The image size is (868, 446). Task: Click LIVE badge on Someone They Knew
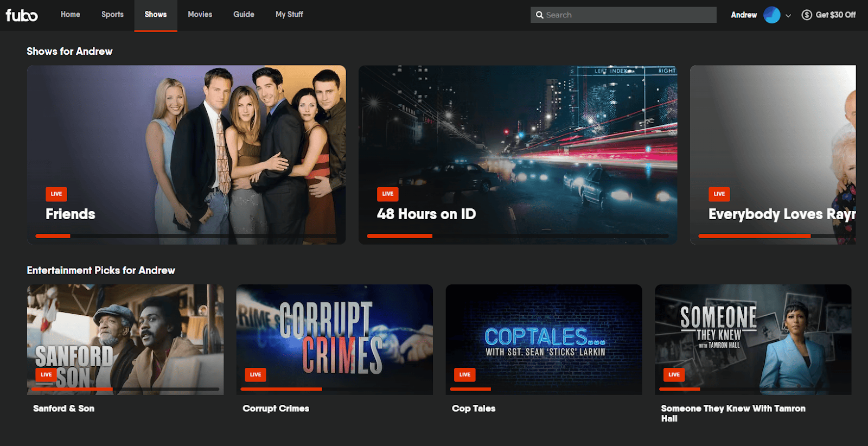[x=674, y=374]
